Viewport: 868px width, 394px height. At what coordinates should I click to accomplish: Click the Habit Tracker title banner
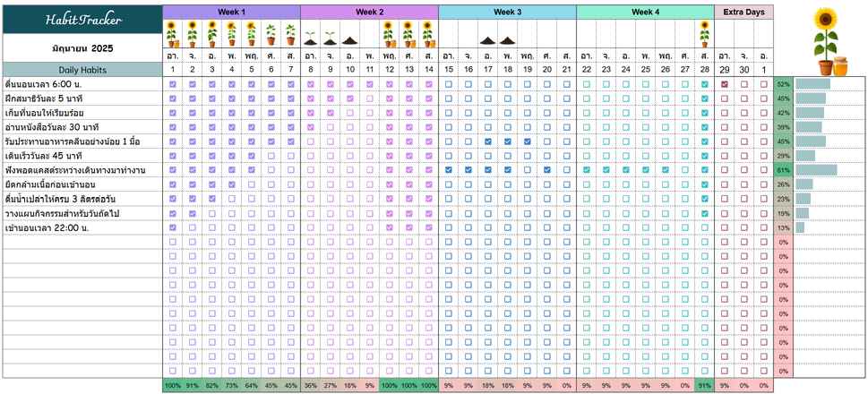tap(82, 20)
